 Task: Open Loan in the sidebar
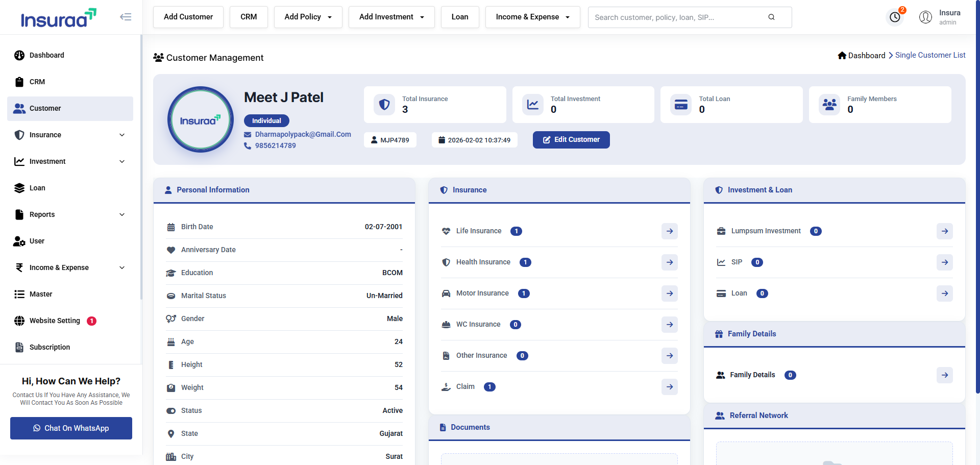coord(70,188)
